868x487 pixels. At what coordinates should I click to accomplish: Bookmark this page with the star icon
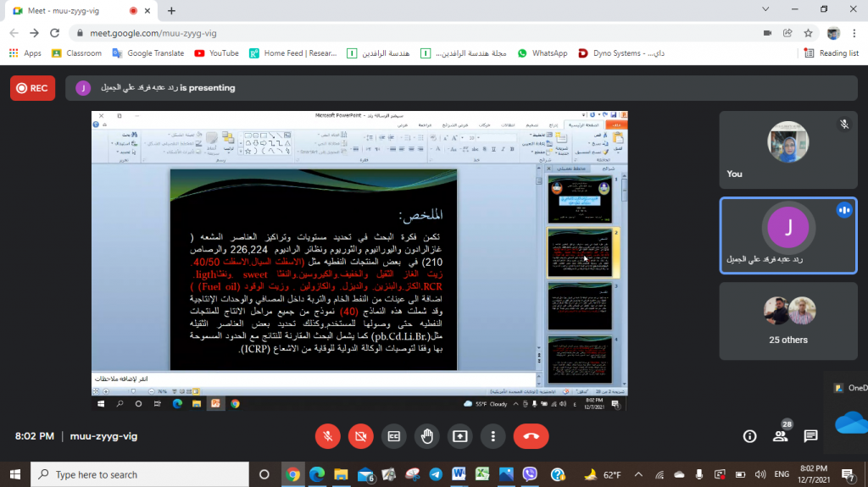tap(809, 33)
